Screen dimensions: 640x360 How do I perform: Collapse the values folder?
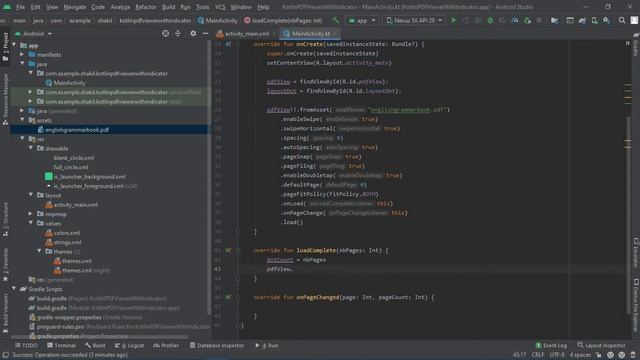click(31, 223)
